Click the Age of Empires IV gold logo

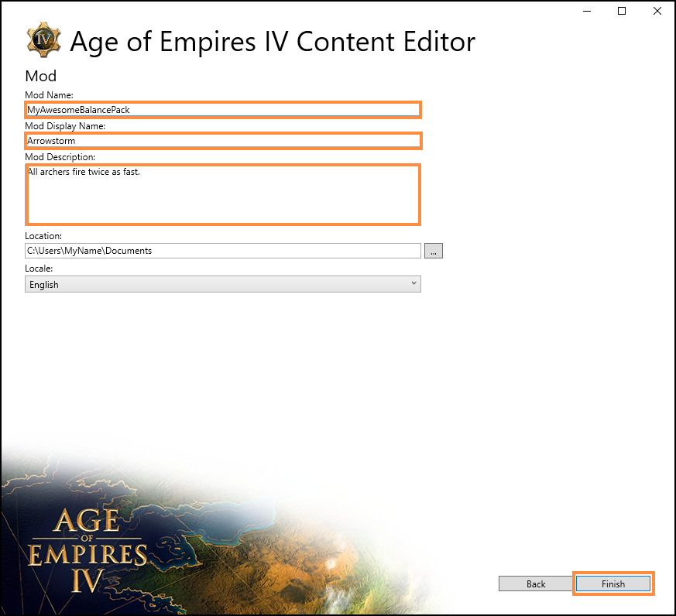pos(88,550)
